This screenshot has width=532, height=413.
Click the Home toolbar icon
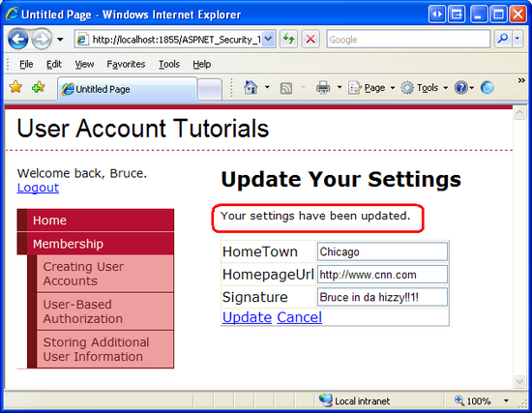tap(251, 88)
